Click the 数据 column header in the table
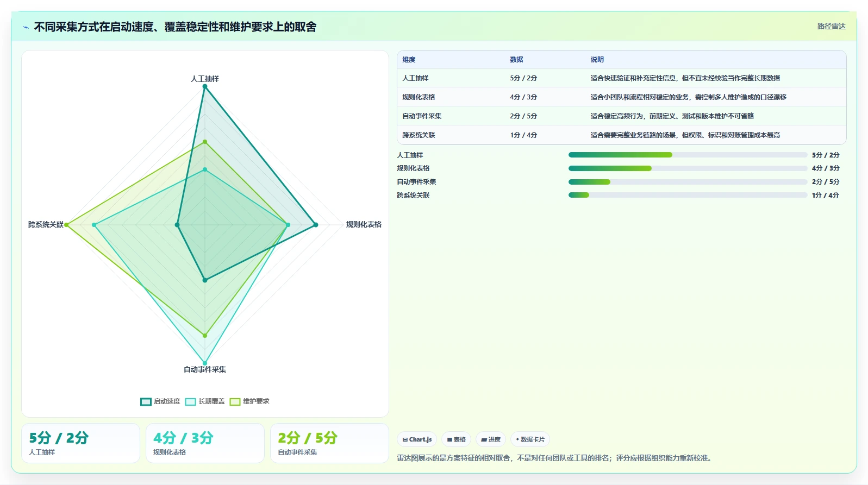This screenshot has width=868, height=485. point(516,60)
